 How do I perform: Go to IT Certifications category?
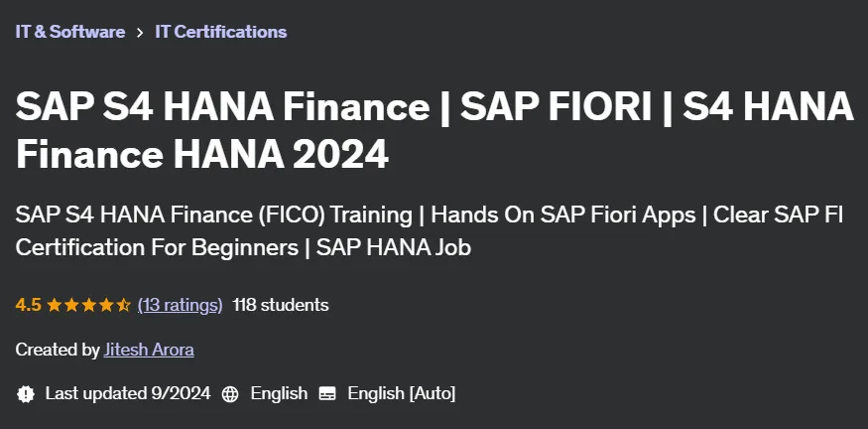pyautogui.click(x=221, y=32)
